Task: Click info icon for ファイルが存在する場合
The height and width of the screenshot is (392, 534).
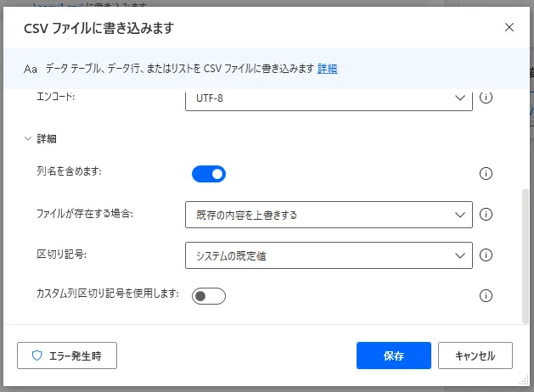Action: pyautogui.click(x=486, y=215)
